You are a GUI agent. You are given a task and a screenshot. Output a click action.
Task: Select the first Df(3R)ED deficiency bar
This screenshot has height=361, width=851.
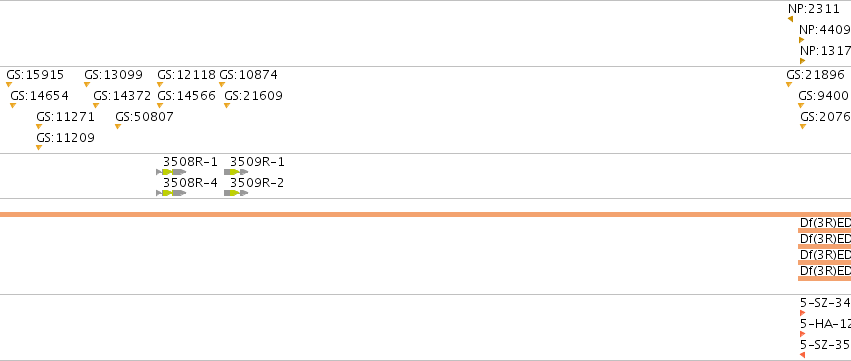click(824, 231)
